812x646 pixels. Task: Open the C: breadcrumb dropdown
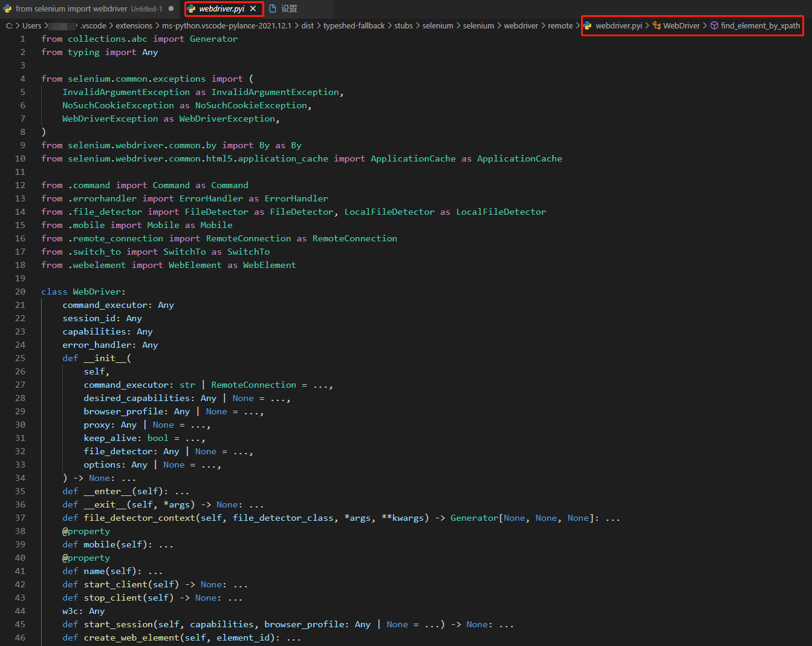click(x=10, y=25)
